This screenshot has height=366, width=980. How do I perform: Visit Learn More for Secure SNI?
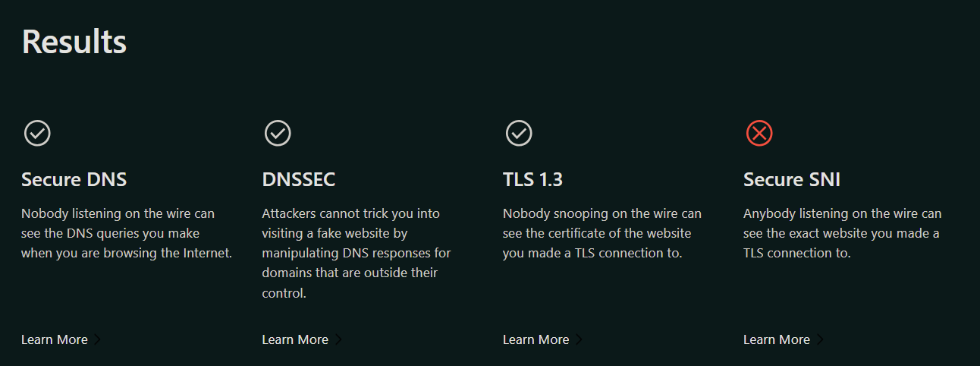[x=776, y=339]
